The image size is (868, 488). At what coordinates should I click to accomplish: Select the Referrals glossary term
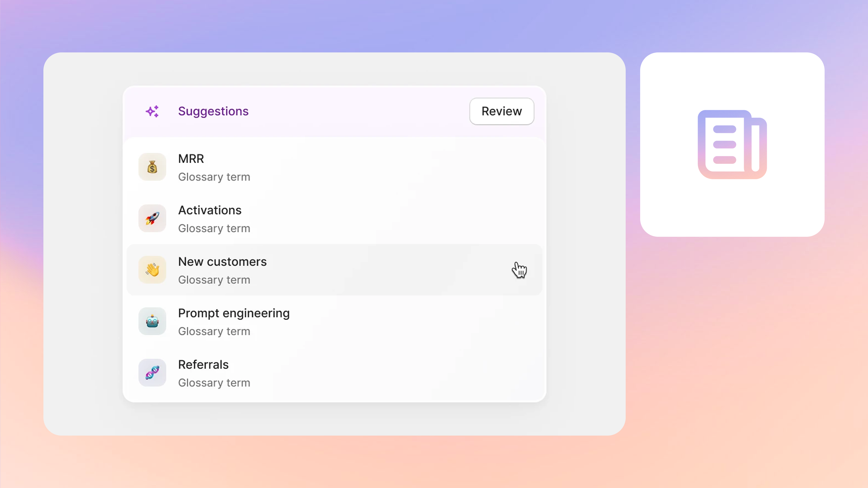pyautogui.click(x=334, y=373)
